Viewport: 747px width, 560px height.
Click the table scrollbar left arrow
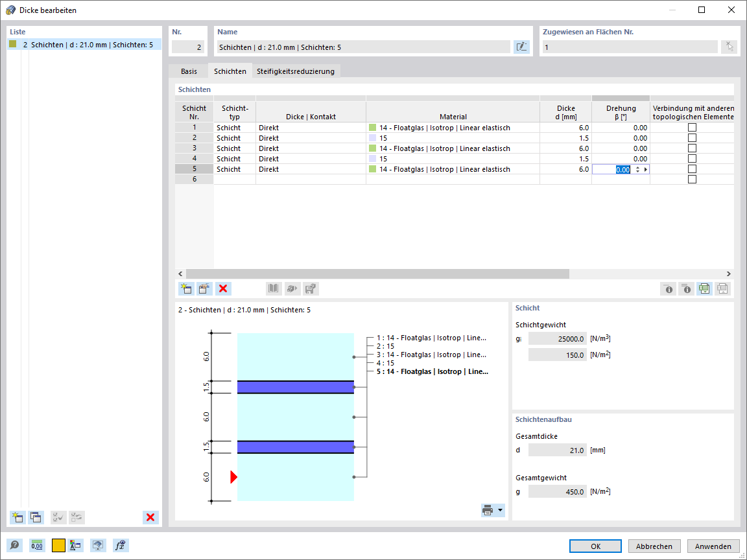click(180, 274)
